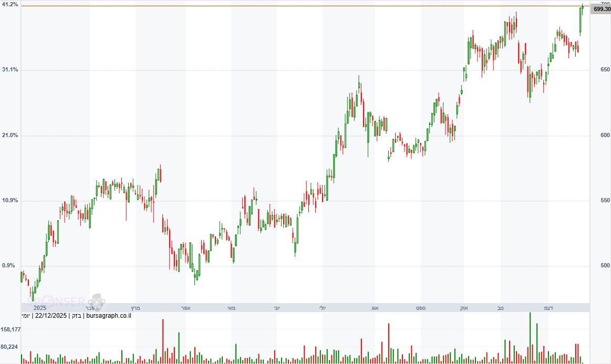The image size is (611, 364).
Task: Click the tallest green volume bar in December
Action: pos(530,338)
